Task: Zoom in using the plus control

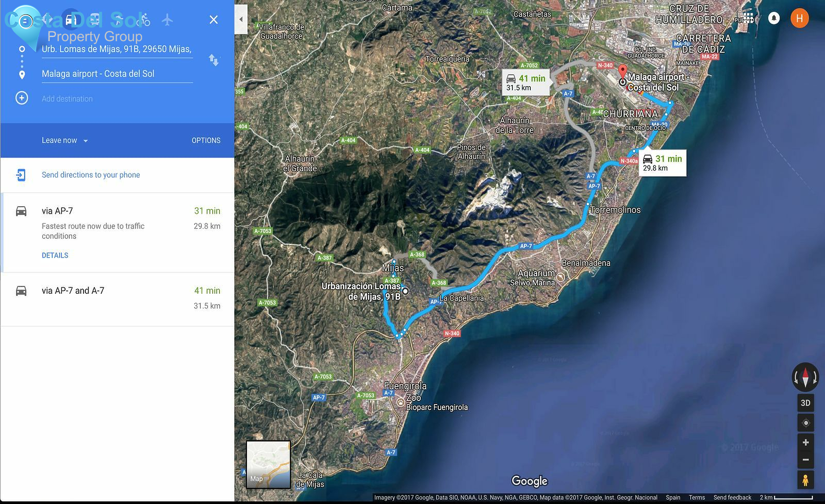Action: click(x=805, y=442)
